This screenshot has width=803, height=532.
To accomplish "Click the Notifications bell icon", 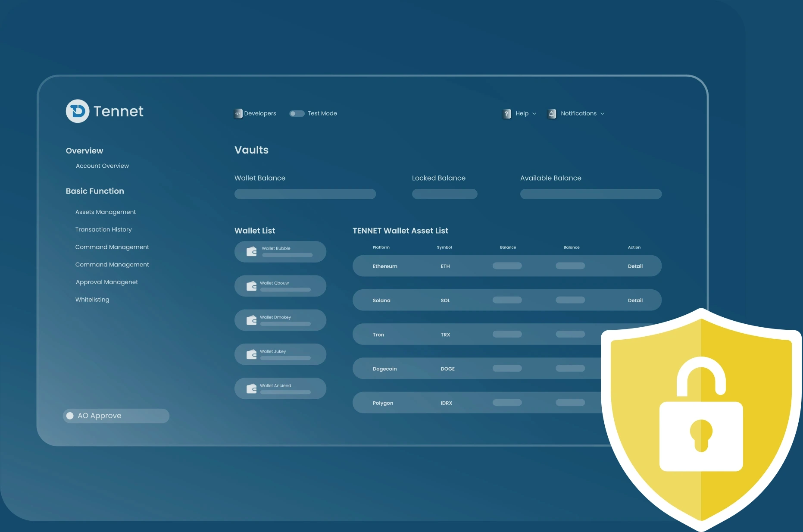I will 552,113.
